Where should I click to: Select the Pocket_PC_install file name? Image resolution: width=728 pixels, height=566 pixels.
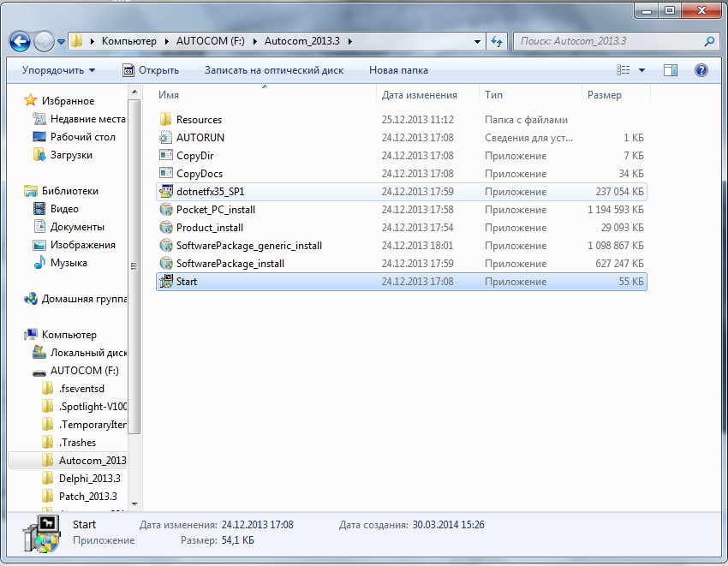216,210
